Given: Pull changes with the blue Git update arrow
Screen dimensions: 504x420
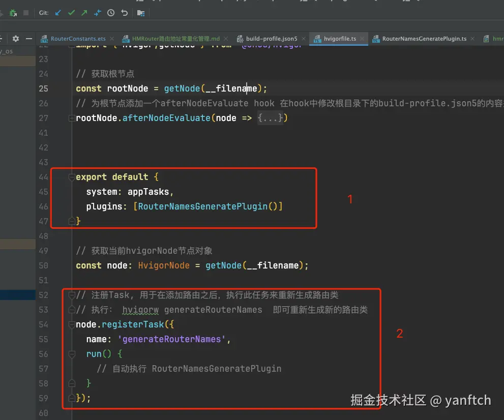Looking at the screenshot, I should pos(58,13).
